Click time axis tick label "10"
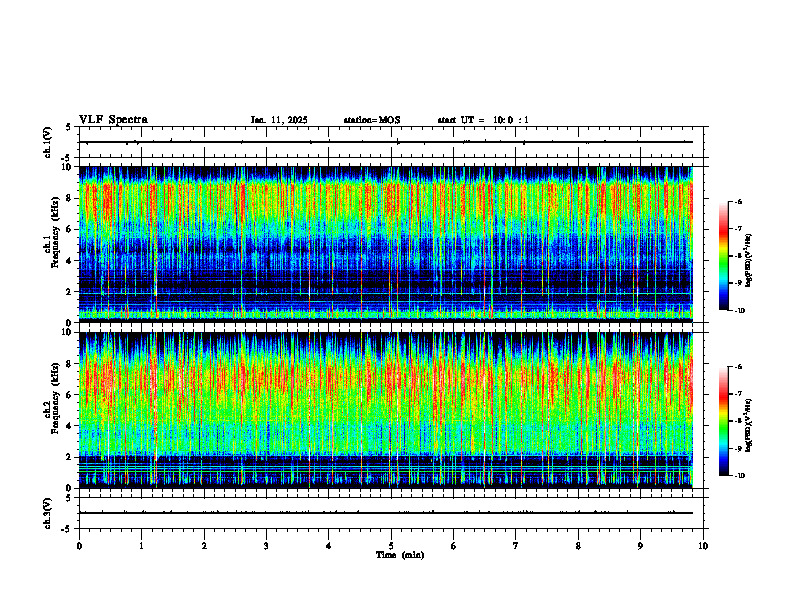 (703, 546)
